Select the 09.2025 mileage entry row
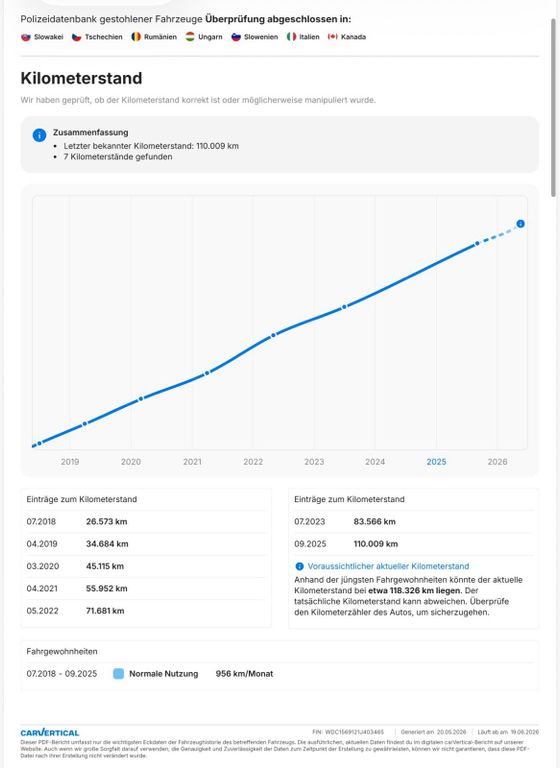The image size is (560, 768). [414, 544]
